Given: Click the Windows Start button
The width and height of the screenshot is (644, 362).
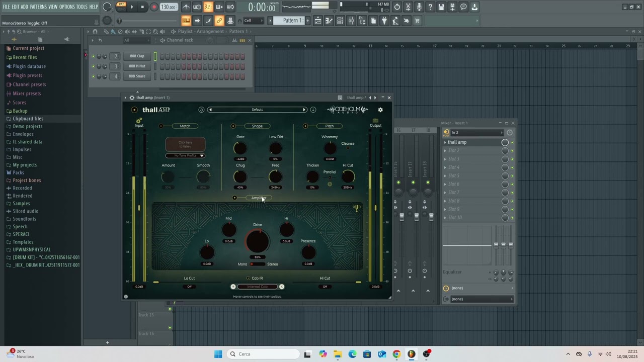Looking at the screenshot, I should (x=218, y=354).
